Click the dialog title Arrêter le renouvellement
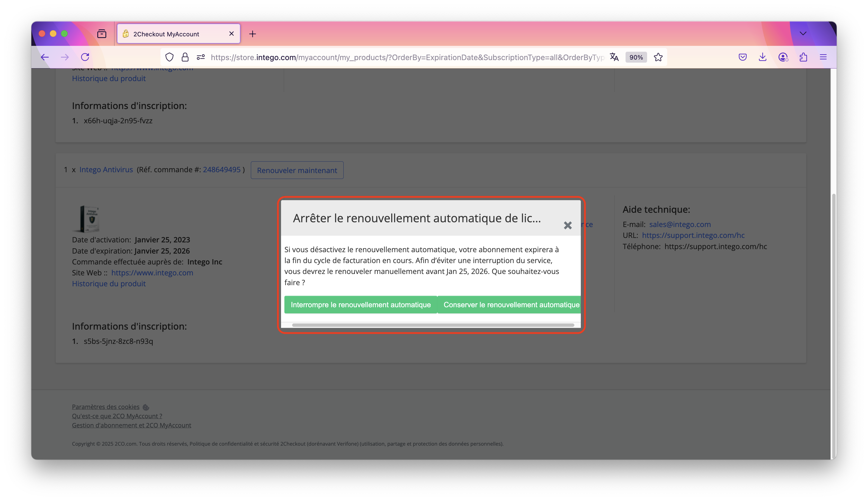The width and height of the screenshot is (868, 501). 417,218
